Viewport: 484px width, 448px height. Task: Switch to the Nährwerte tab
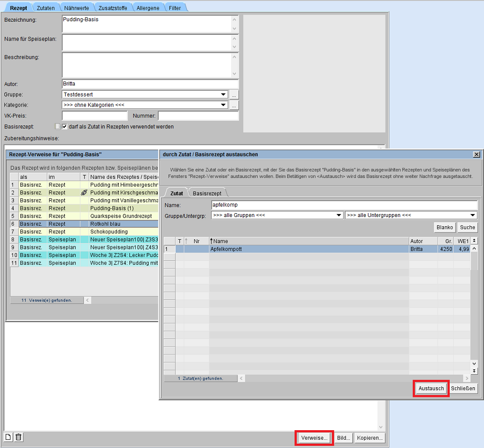point(76,8)
